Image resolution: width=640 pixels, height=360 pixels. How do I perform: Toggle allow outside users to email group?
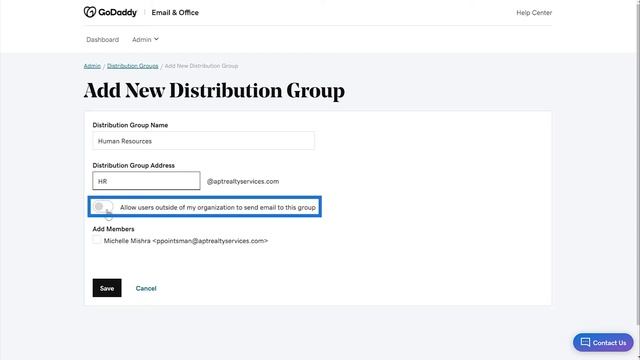[102, 207]
